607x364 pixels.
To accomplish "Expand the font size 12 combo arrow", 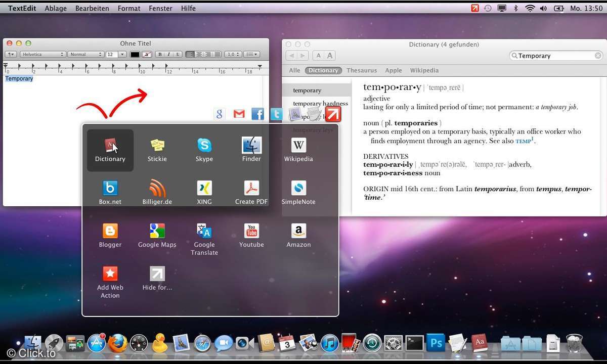I will (x=122, y=54).
